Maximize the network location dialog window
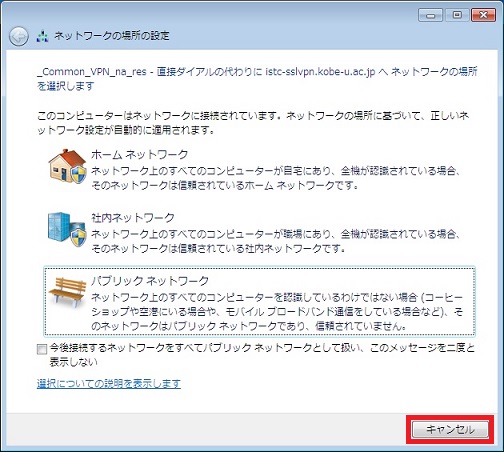 [x=457, y=15]
